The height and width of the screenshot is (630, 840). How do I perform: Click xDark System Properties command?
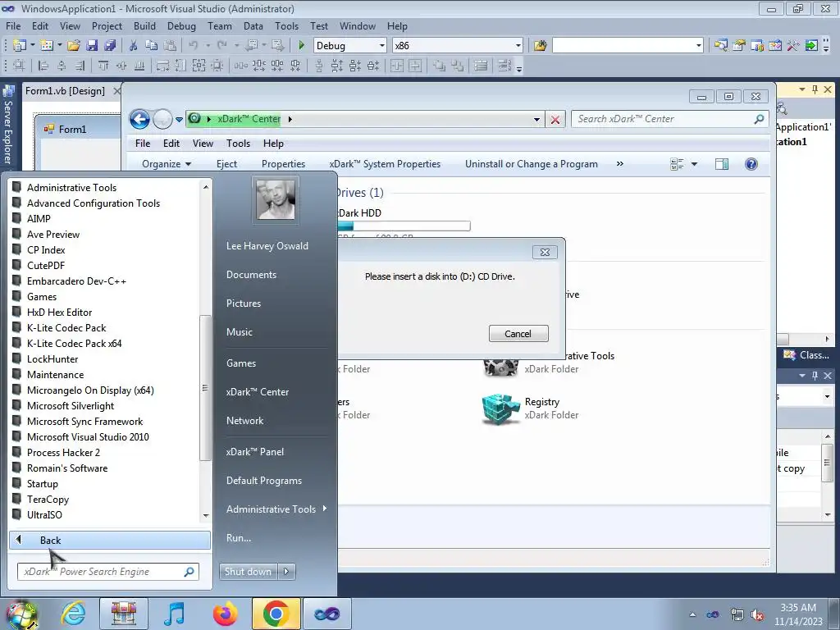pos(385,164)
